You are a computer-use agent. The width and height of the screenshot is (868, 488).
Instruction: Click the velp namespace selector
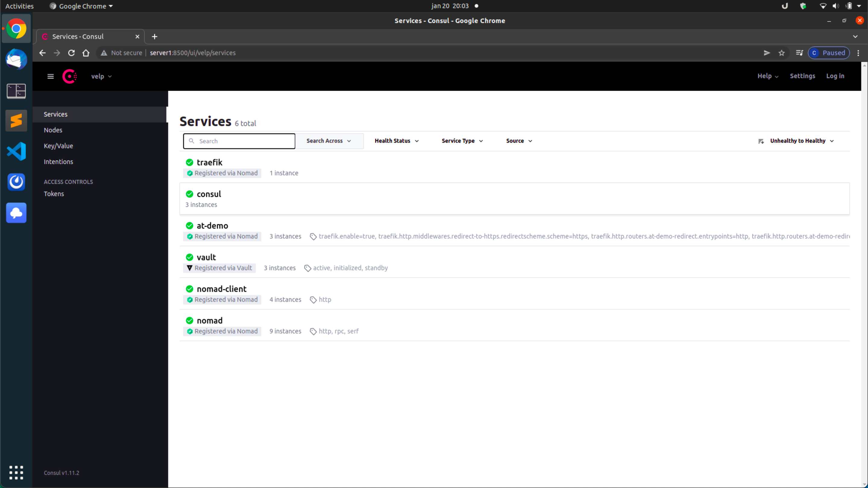101,76
